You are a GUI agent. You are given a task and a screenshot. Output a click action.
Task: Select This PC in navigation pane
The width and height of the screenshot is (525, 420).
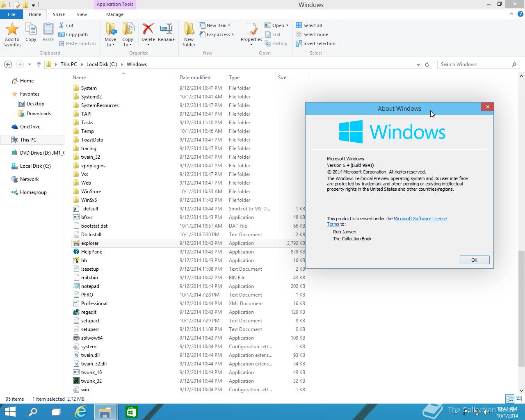32,140
